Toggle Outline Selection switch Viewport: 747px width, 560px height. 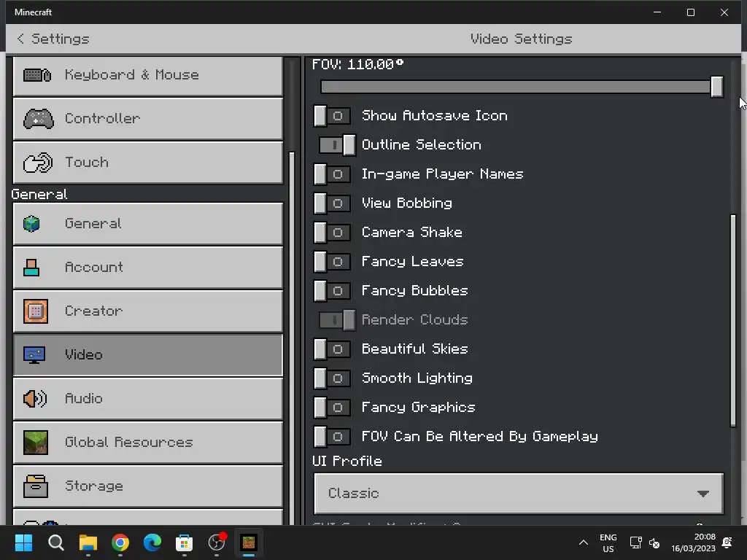[x=337, y=145]
